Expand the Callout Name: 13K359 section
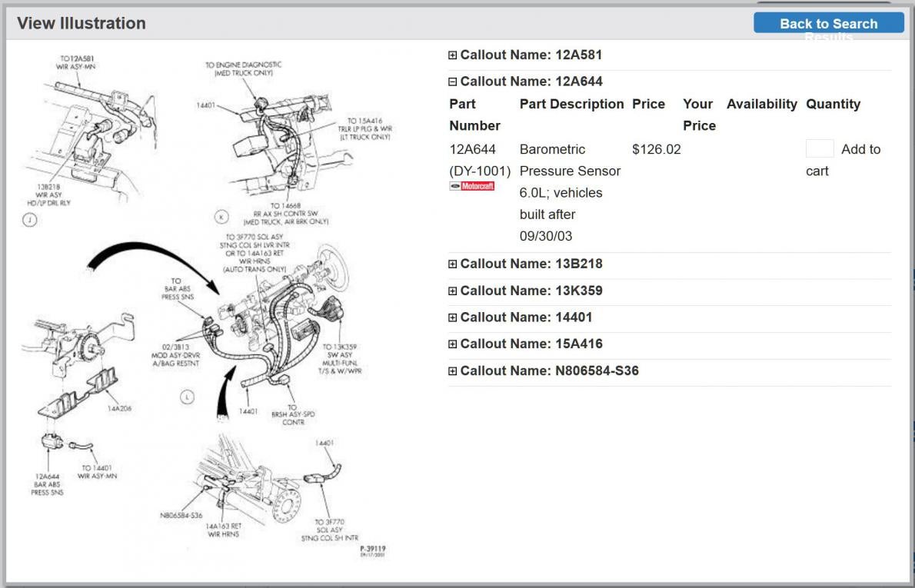 (x=452, y=291)
